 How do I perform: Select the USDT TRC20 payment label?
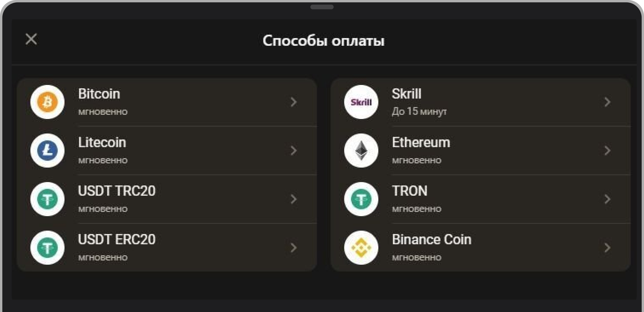[117, 191]
